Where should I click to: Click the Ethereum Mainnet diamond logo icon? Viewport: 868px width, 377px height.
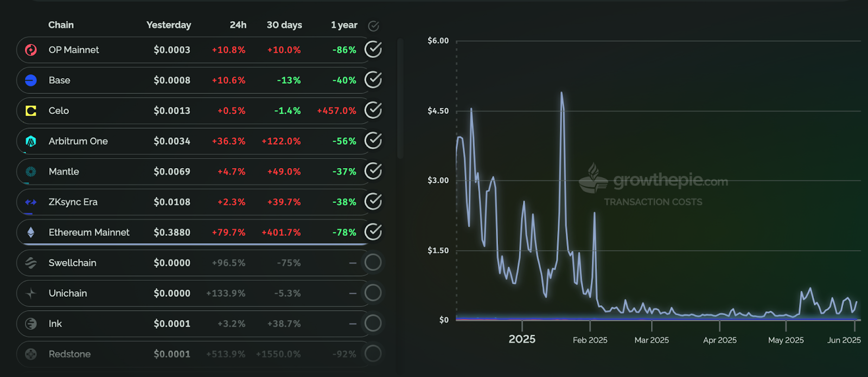(x=31, y=232)
